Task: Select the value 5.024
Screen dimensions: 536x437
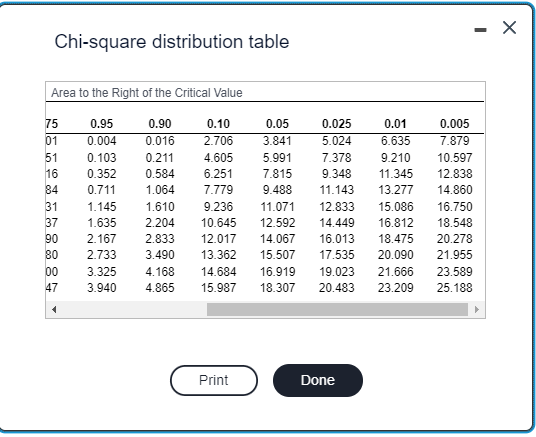Action: 337,141
